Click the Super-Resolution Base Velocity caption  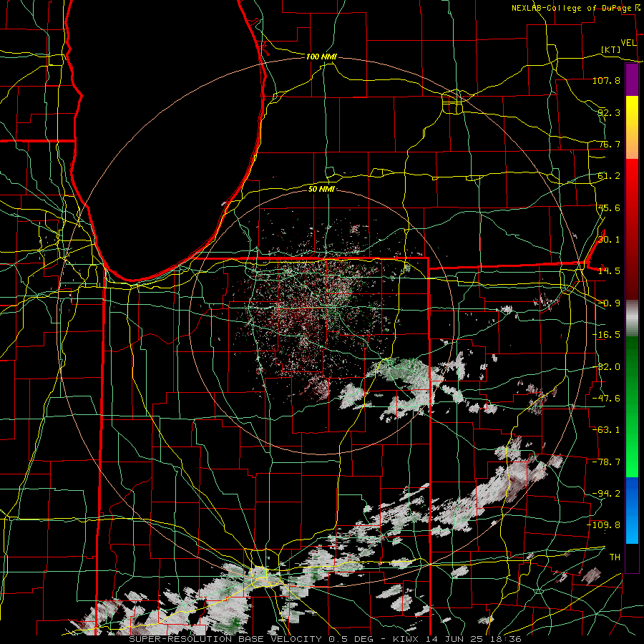click(325, 639)
